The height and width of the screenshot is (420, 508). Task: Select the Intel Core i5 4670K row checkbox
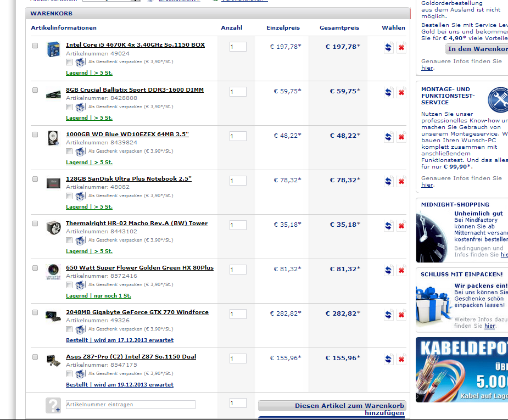point(35,46)
